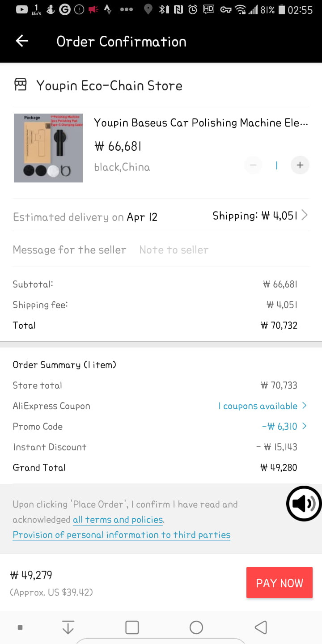Increase quantity with the plus button
322x644 pixels.
point(300,165)
